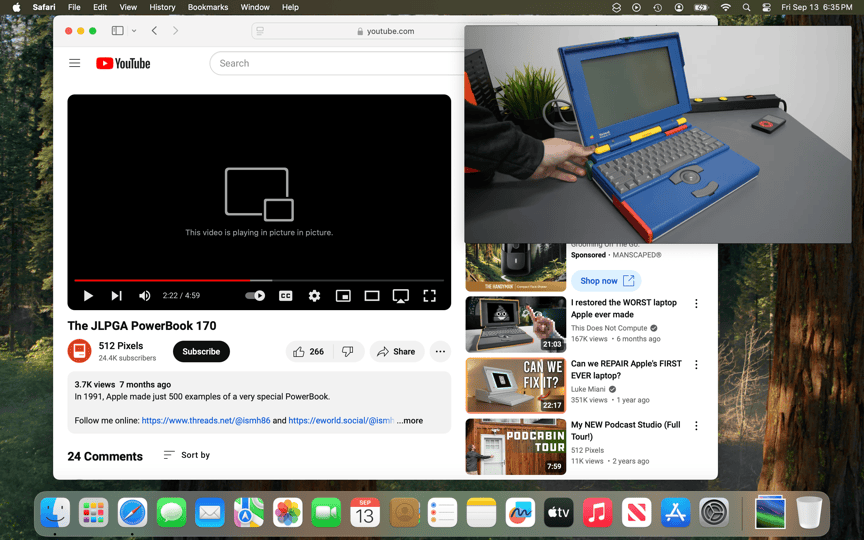
Task: Open more actions ellipsis under video
Action: pos(440,352)
